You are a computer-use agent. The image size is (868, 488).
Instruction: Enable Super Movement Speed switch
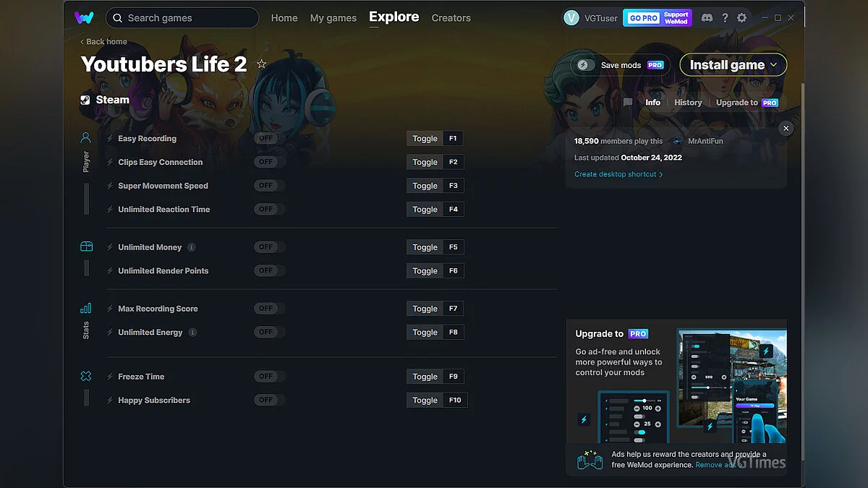269,186
